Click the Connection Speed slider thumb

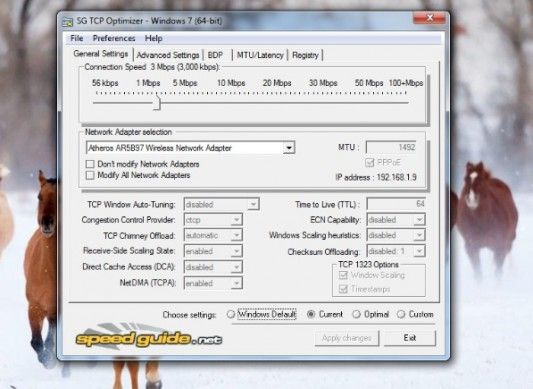(157, 102)
